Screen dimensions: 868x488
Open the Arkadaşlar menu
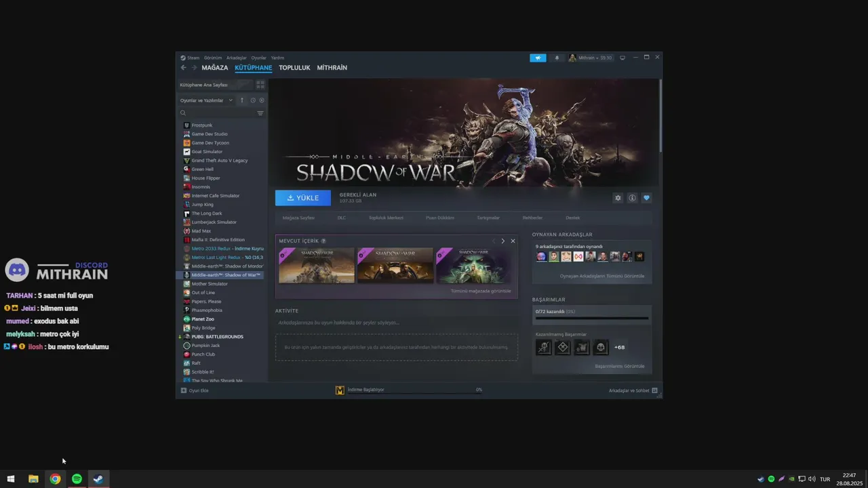(237, 58)
